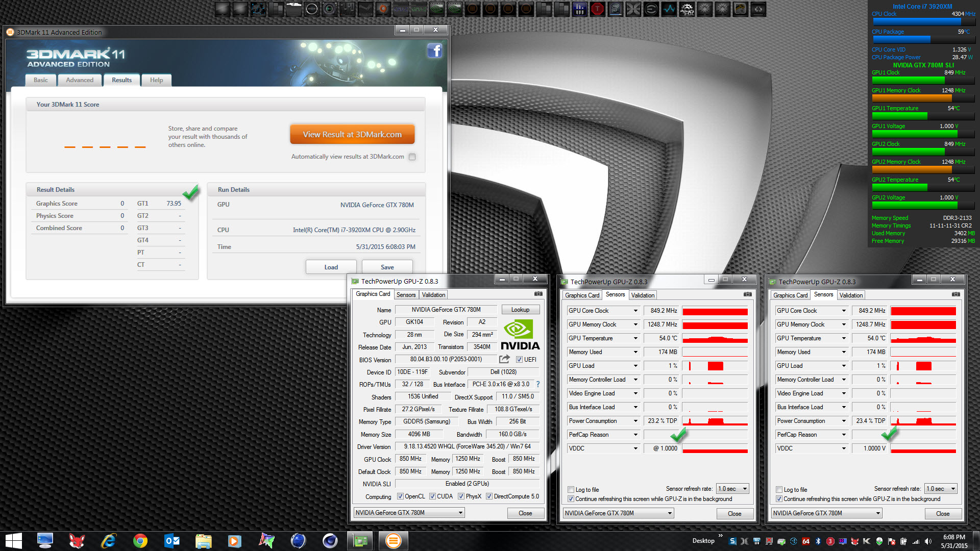
Task: Click GPU1 Temperature green bar in desktop gadget
Action: (x=899, y=116)
